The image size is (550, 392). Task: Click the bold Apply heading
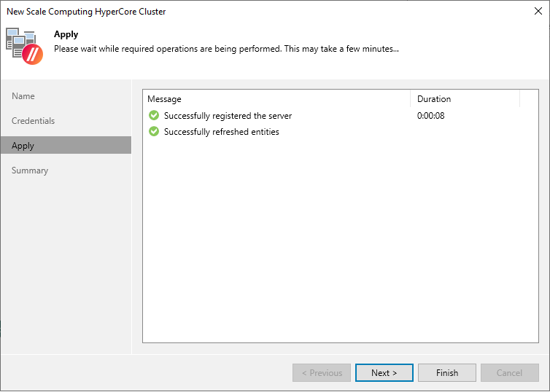66,34
